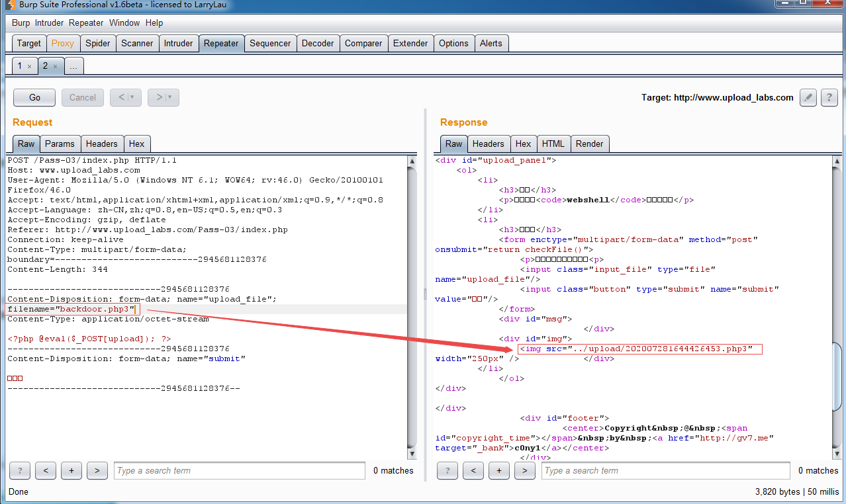Switch to the Alerts tab

pos(491,43)
